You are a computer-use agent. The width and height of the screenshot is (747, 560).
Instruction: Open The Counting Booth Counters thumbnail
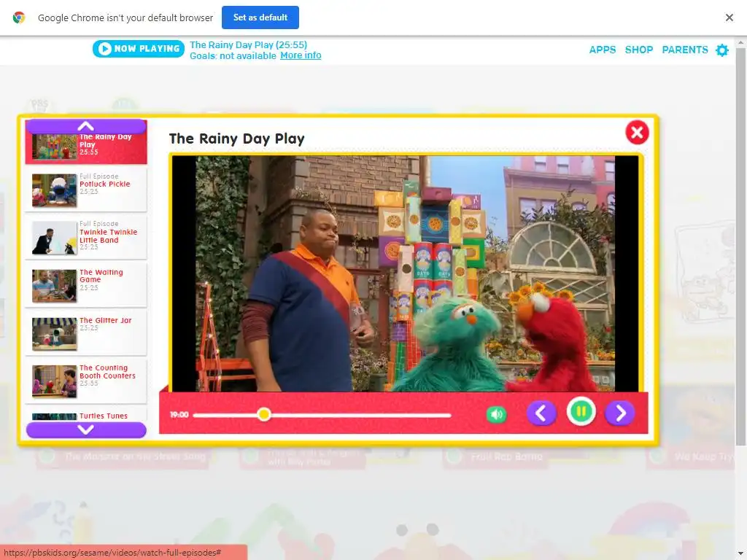coord(54,381)
